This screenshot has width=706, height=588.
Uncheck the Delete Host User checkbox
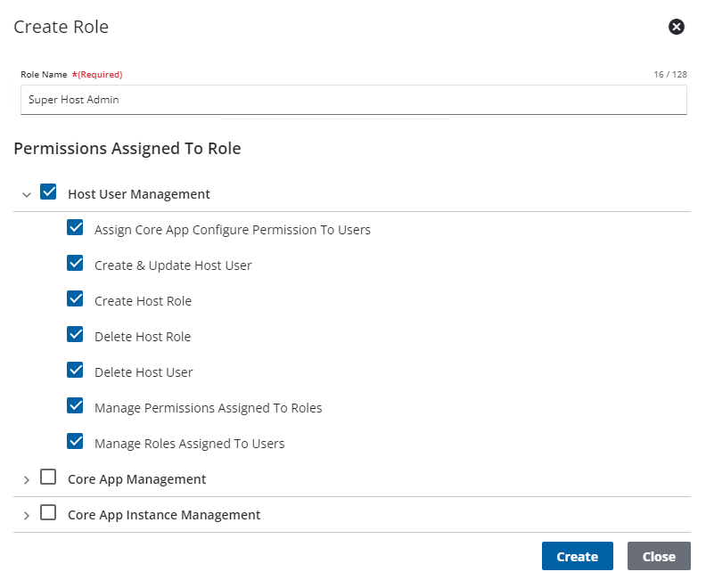pos(75,371)
